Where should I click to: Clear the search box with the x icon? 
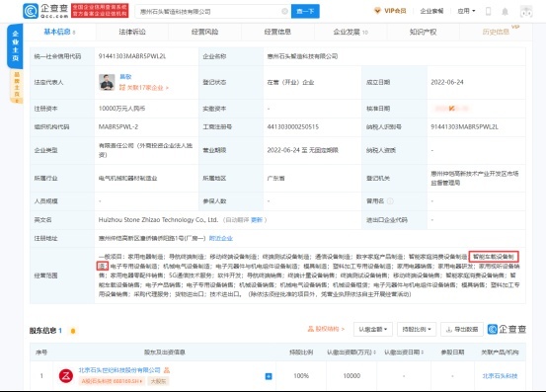(284, 12)
